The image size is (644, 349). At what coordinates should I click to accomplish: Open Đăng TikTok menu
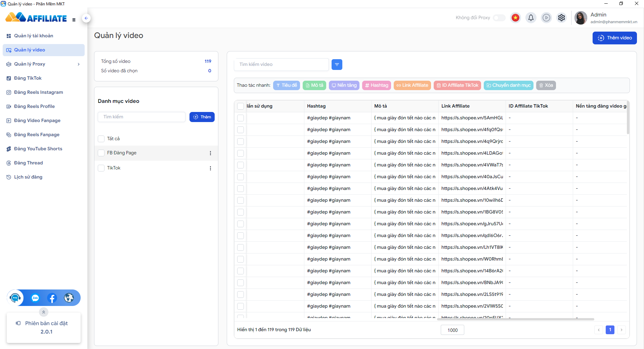(x=44, y=78)
